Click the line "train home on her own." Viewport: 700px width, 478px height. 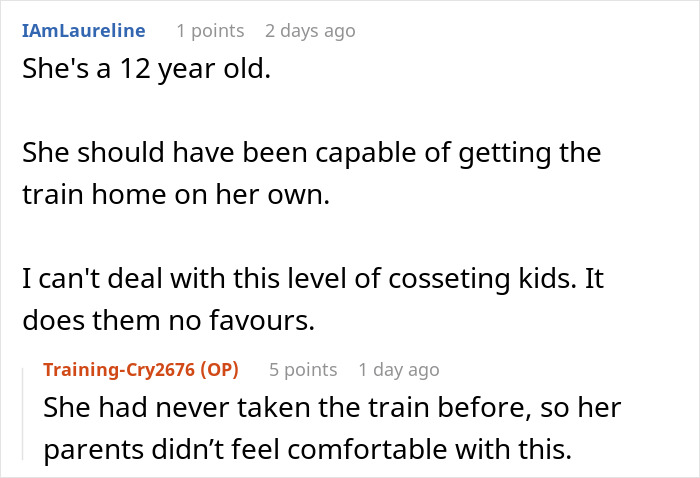174,195
